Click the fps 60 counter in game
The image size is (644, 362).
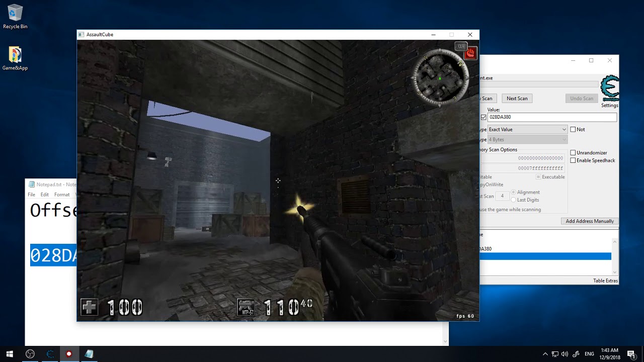point(465,316)
